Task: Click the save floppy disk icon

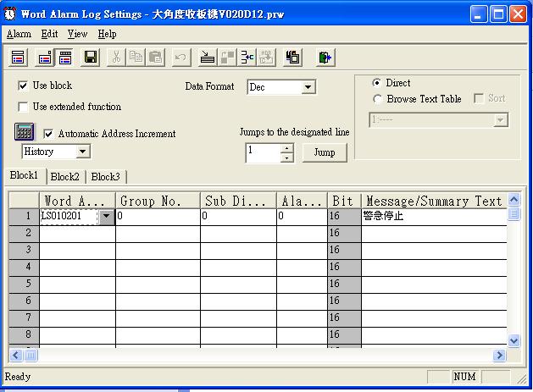Action: pyautogui.click(x=90, y=58)
